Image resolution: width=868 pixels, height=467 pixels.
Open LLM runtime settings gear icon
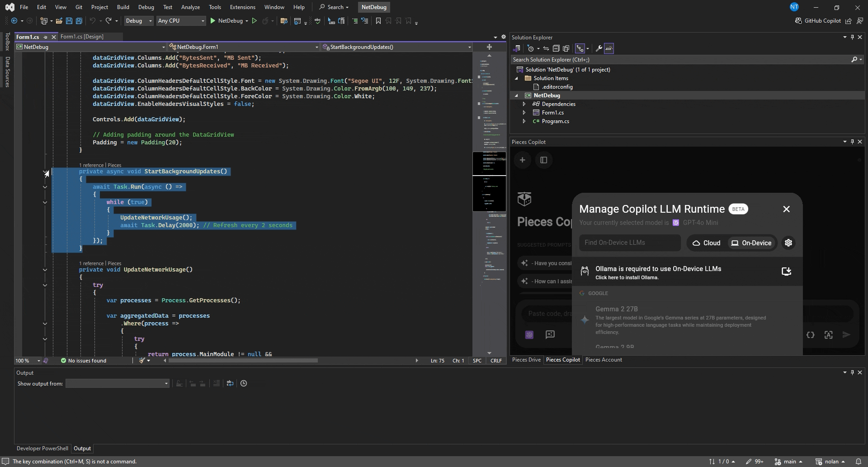[788, 243]
